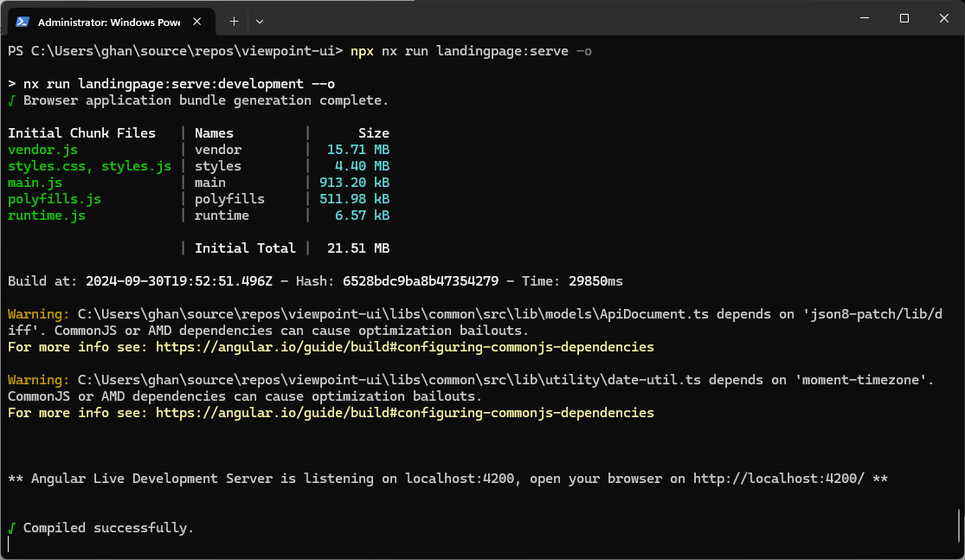Click the terminal cursor on the last line
This screenshot has height=560, width=965.
10,544
